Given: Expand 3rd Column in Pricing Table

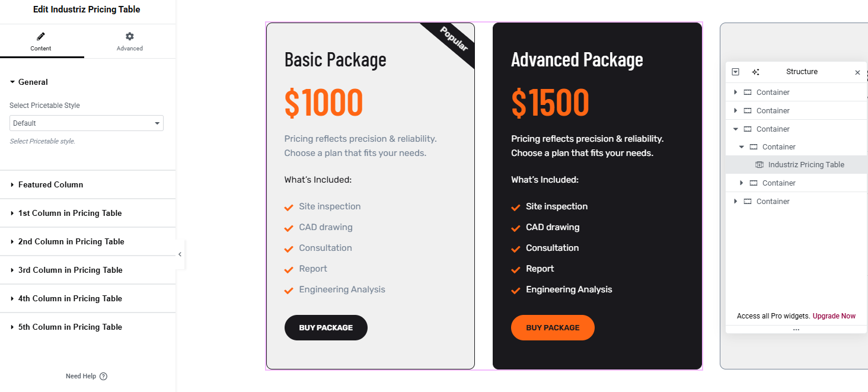Looking at the screenshot, I should pyautogui.click(x=88, y=270).
